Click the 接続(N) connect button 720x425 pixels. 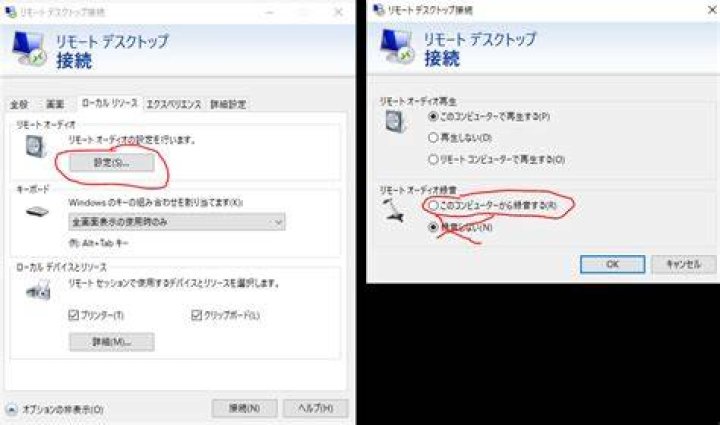point(244,408)
